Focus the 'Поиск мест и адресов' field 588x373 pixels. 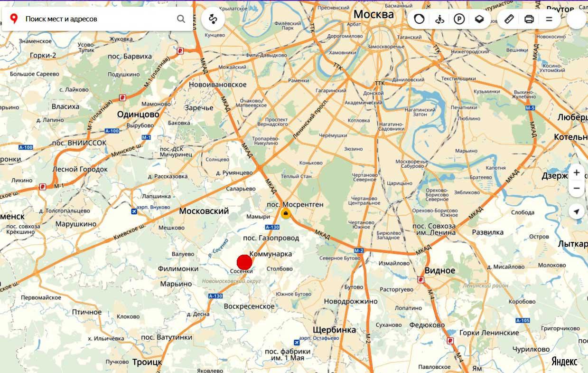tap(97, 19)
